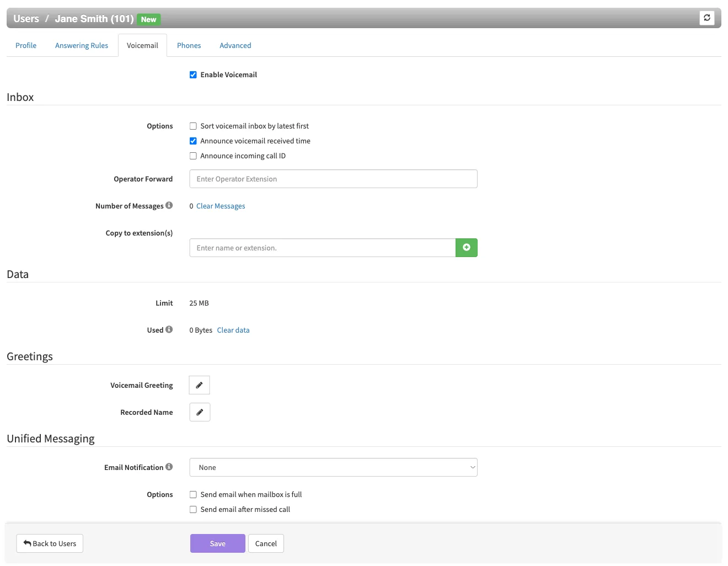Enable Send email when mailbox is full
The image size is (728, 566).
click(193, 495)
